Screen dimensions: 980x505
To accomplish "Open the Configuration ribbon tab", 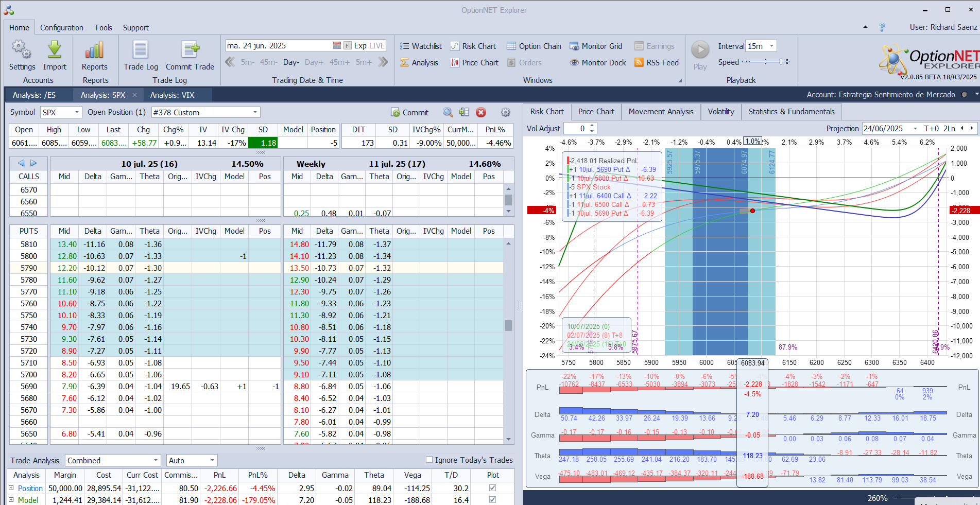I will [x=61, y=27].
